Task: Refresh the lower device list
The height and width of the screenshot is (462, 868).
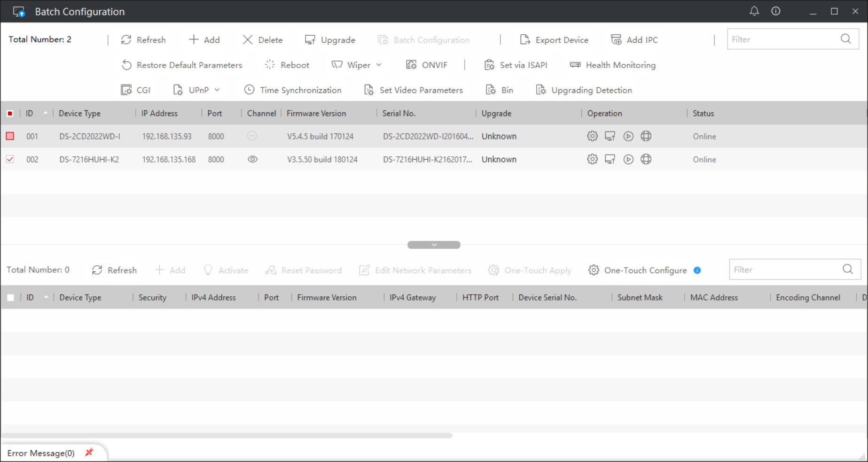Action: click(x=114, y=270)
